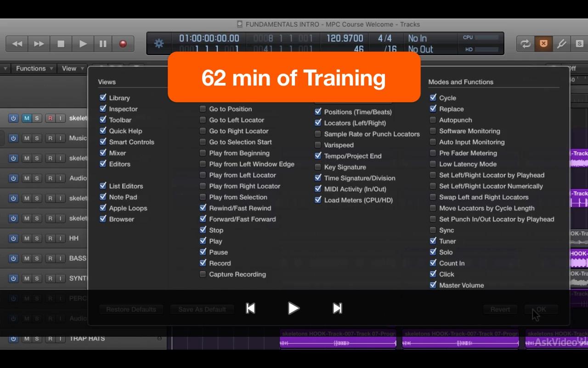
Task: Click the Pause transport button
Action: coord(103,44)
